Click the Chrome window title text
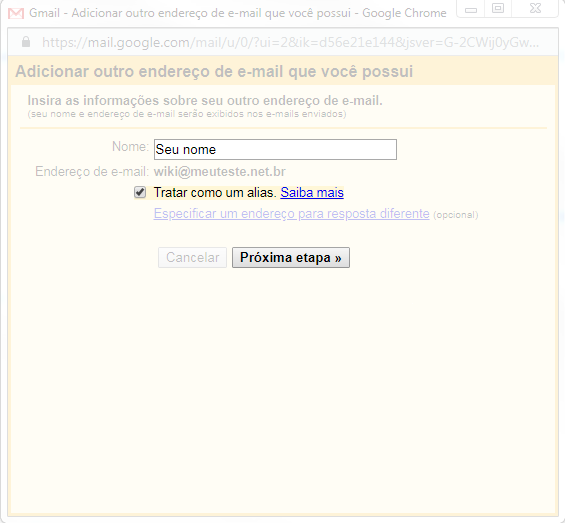Screen dimensions: 565x523 tap(238, 13)
